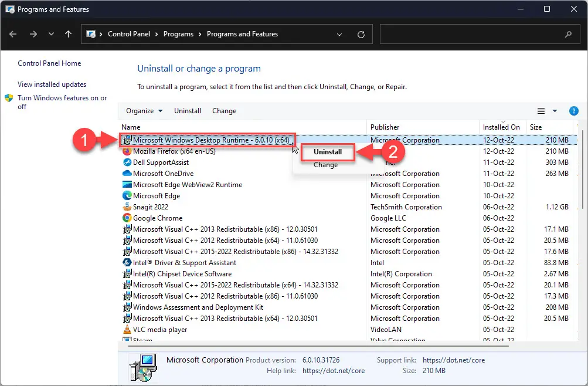Go to Programs in the breadcrumb
The width and height of the screenshot is (588, 386).
[178, 34]
